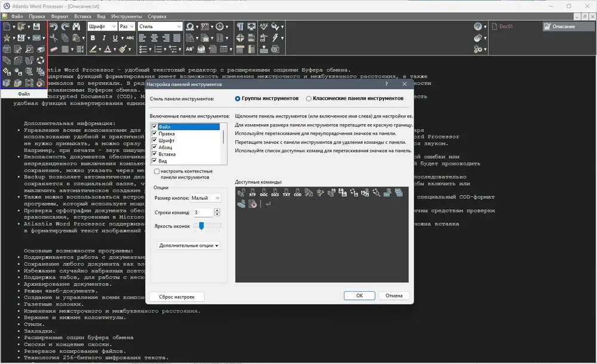This screenshot has width=597, height=364.
Task: Click the pilcrow paragraph marks icon
Action: point(240,26)
